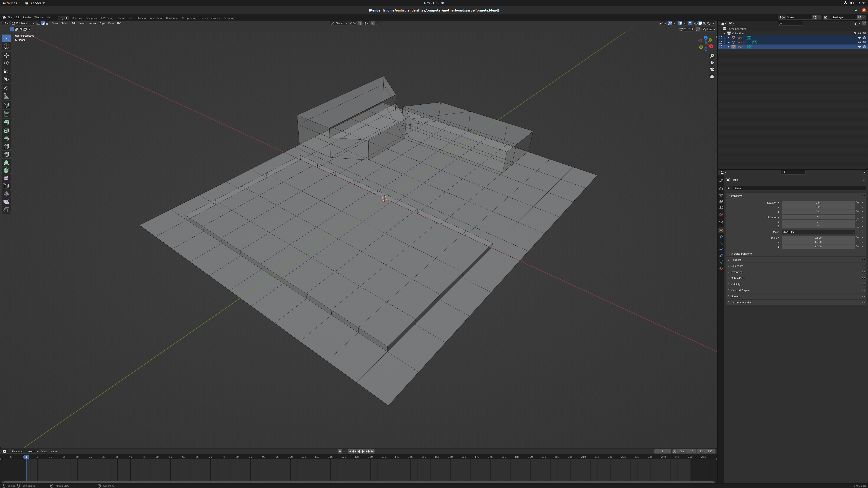This screenshot has width=868, height=488.
Task: Toggle the camera view icon
Action: click(712, 69)
